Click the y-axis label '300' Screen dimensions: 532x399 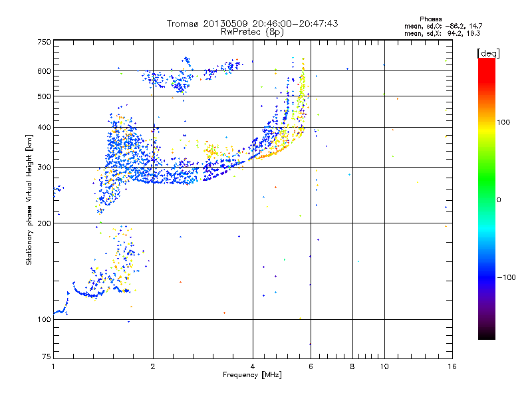[x=44, y=167]
